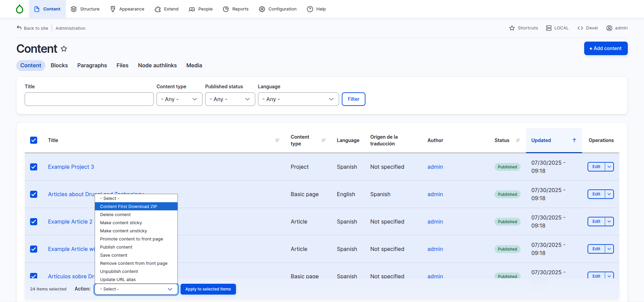The height and width of the screenshot is (302, 644).
Task: Uncheck the Articles about Drupal row checkbox
Action: coord(34,194)
